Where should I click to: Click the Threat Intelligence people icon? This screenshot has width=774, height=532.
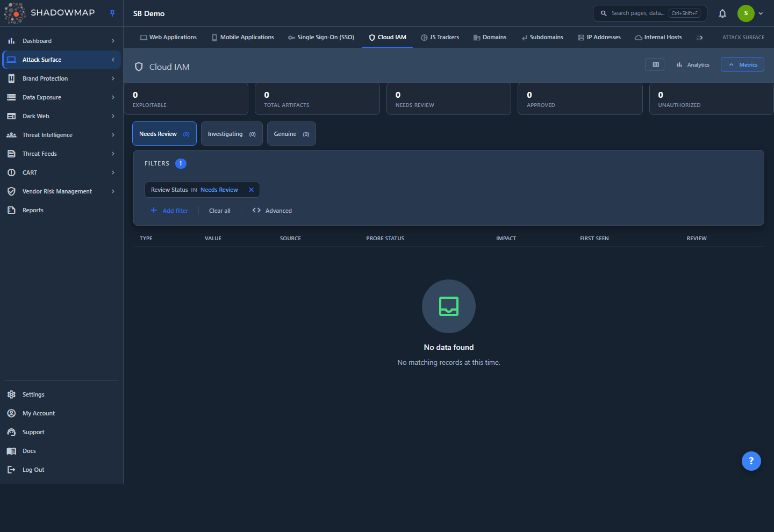tap(11, 135)
